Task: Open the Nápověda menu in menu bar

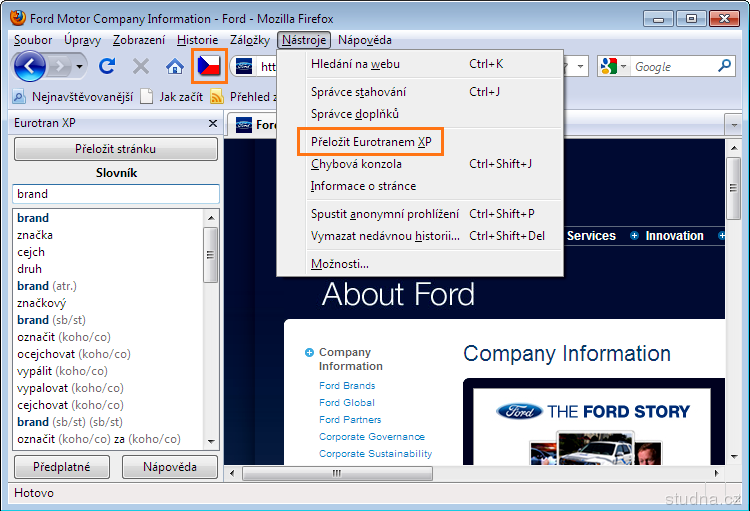Action: (364, 40)
